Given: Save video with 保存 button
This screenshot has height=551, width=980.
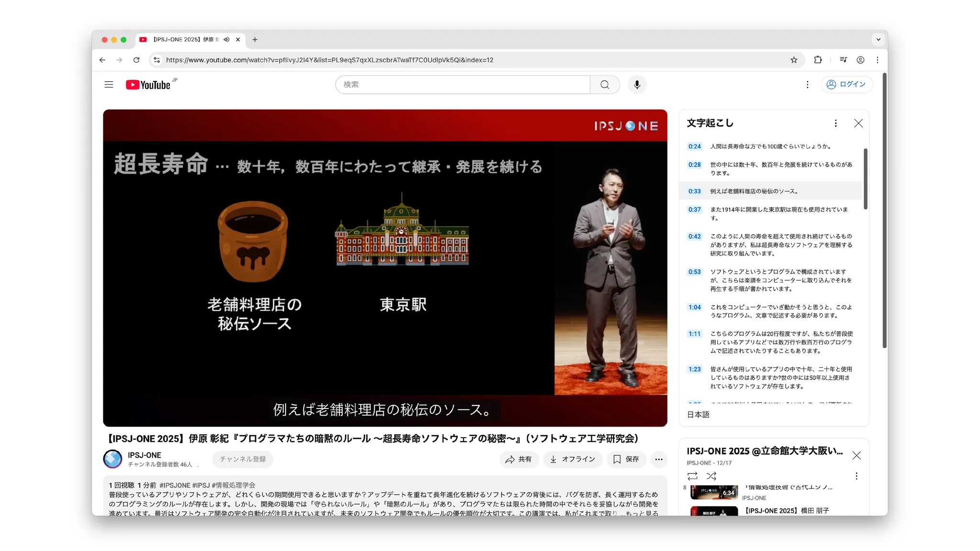Looking at the screenshot, I should [x=626, y=459].
